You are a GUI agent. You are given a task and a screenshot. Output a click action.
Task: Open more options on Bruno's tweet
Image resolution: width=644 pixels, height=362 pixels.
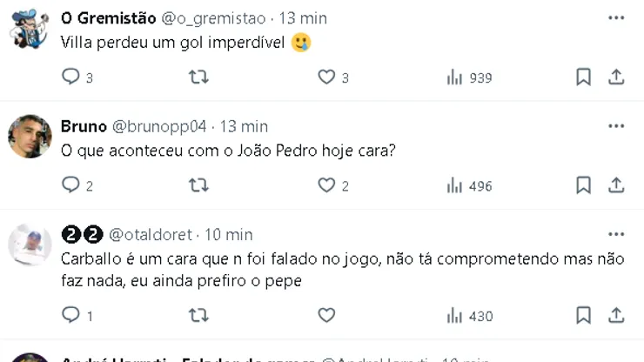pos(616,126)
